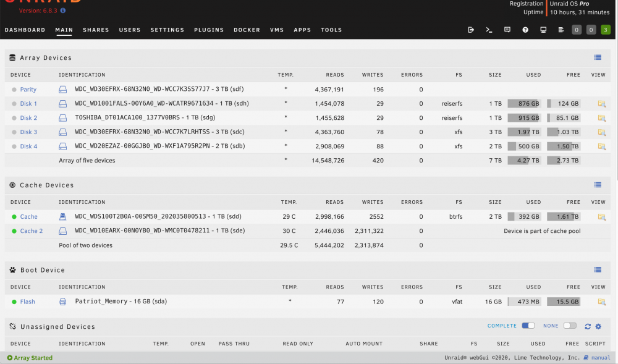Browse Disk 4 contents via folder icon
The height and width of the screenshot is (364, 618).
pyautogui.click(x=601, y=146)
